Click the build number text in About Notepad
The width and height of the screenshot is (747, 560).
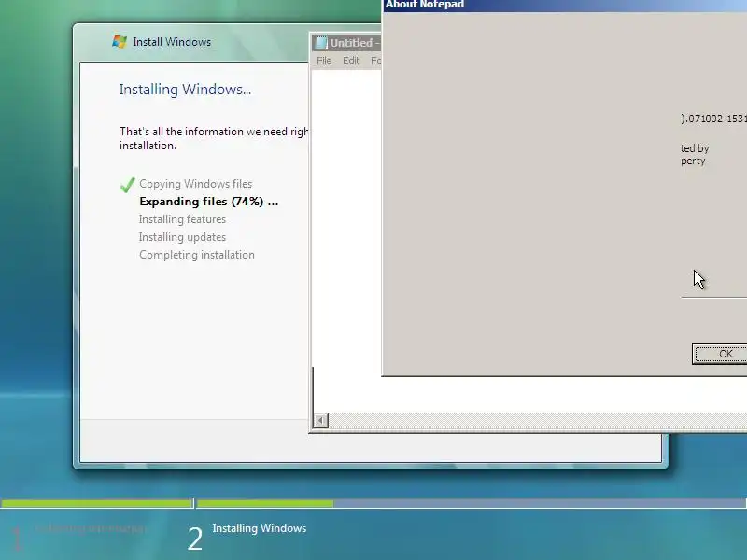pyautogui.click(x=713, y=119)
